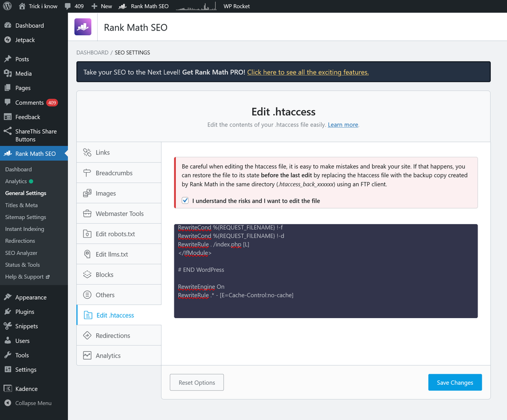Open the Images settings tab
This screenshot has height=420, width=507.
tap(119, 193)
